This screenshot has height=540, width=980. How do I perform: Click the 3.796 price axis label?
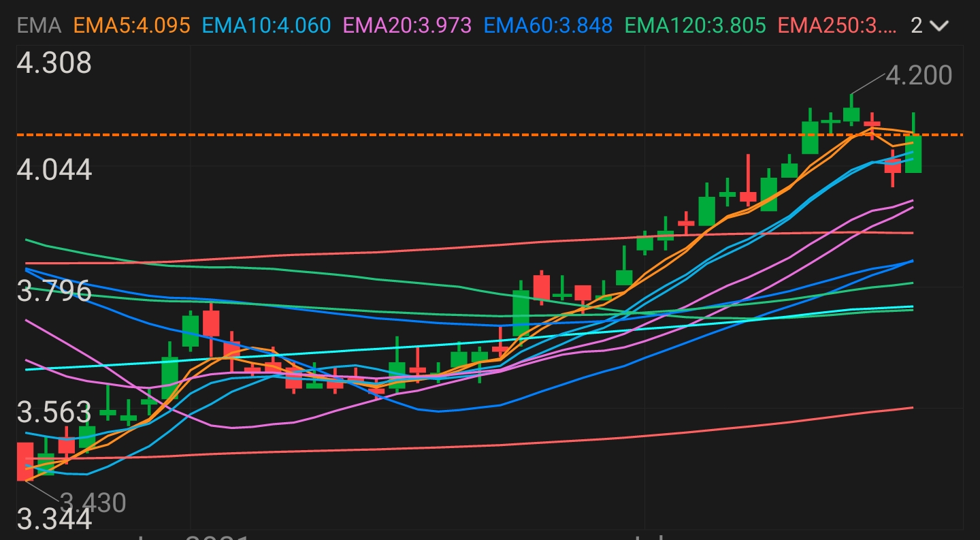click(54, 291)
